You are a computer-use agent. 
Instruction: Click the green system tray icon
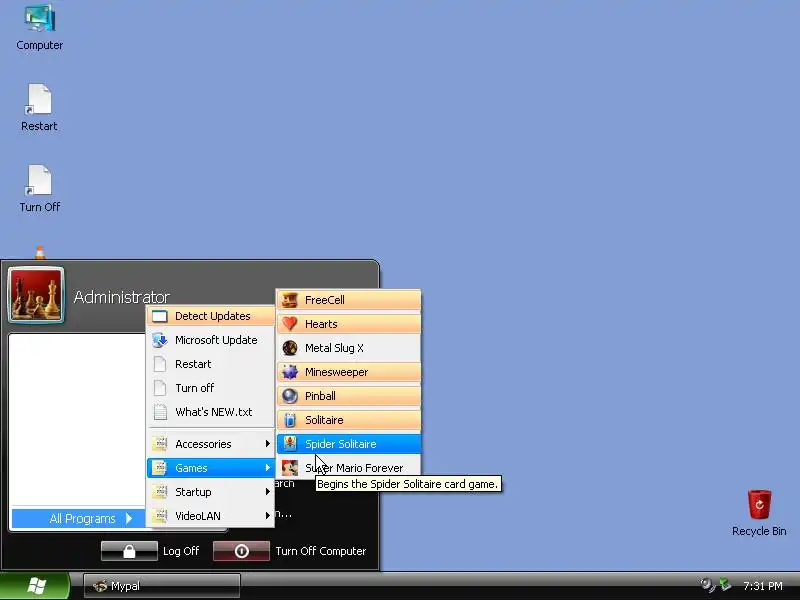[x=726, y=584]
